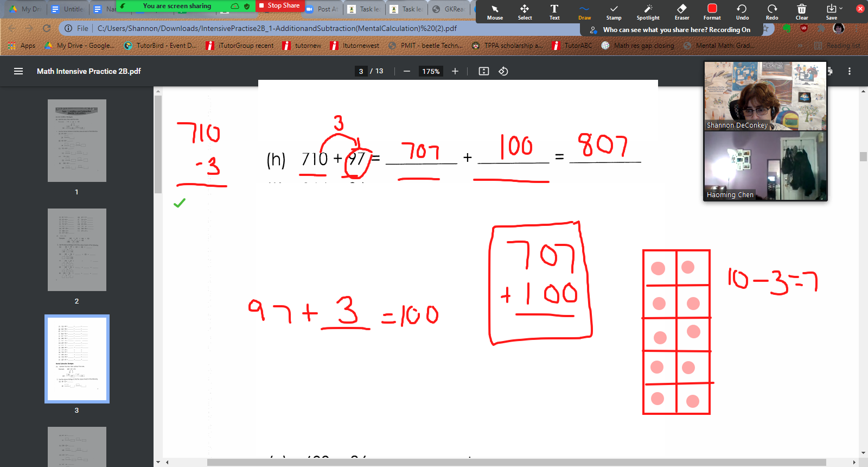Open My Drive - Google bookmark

[80, 46]
